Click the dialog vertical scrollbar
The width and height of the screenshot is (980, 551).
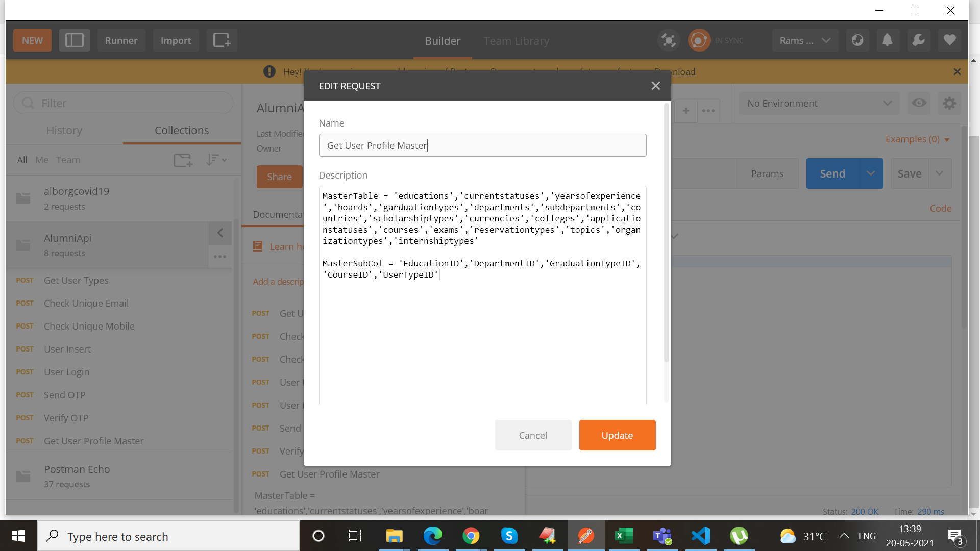(x=666, y=233)
